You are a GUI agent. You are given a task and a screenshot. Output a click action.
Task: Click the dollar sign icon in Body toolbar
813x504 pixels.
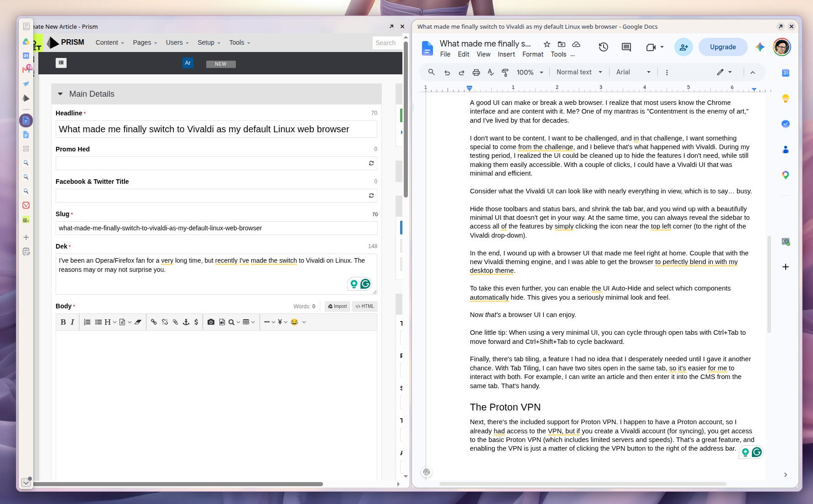pyautogui.click(x=196, y=322)
